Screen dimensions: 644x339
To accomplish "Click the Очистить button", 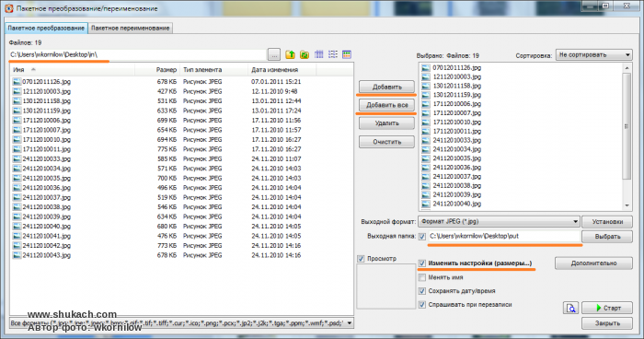I will coord(387,142).
